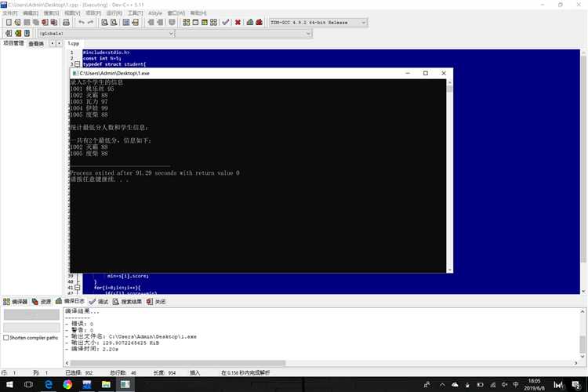Open the 文件[F] menu
This screenshot has height=392, width=588.
[x=9, y=13]
